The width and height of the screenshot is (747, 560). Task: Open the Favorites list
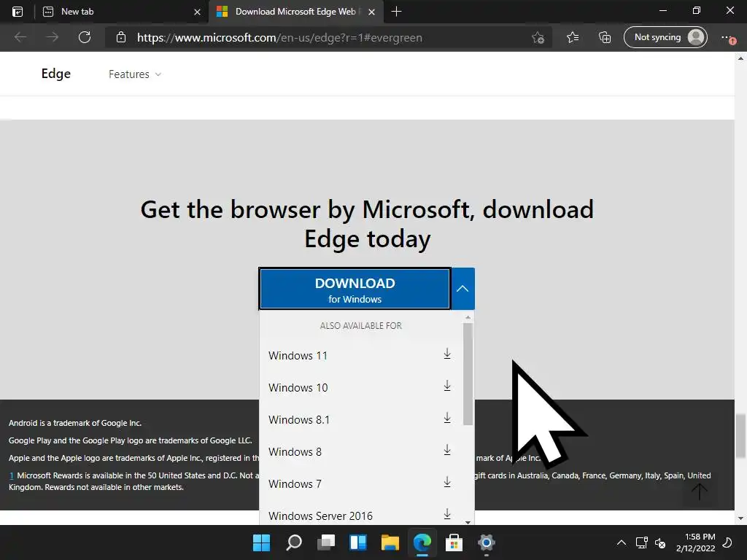pyautogui.click(x=573, y=37)
